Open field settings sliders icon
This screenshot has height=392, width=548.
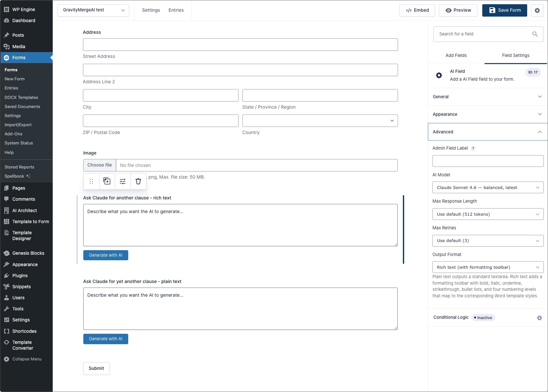(x=123, y=181)
